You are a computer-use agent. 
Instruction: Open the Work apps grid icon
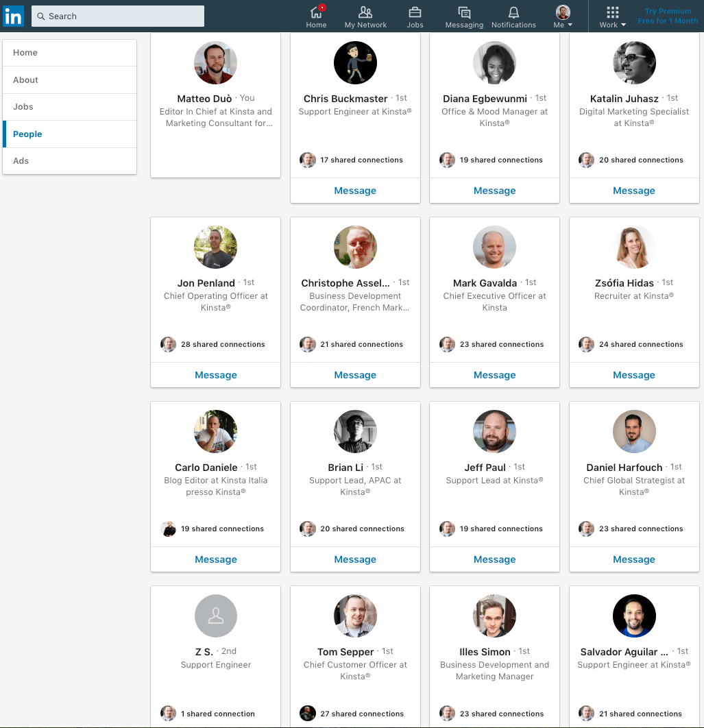pos(611,12)
